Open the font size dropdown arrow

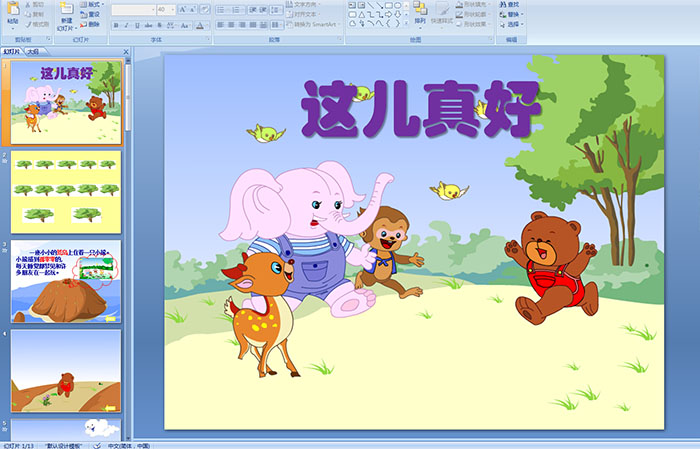pos(173,10)
